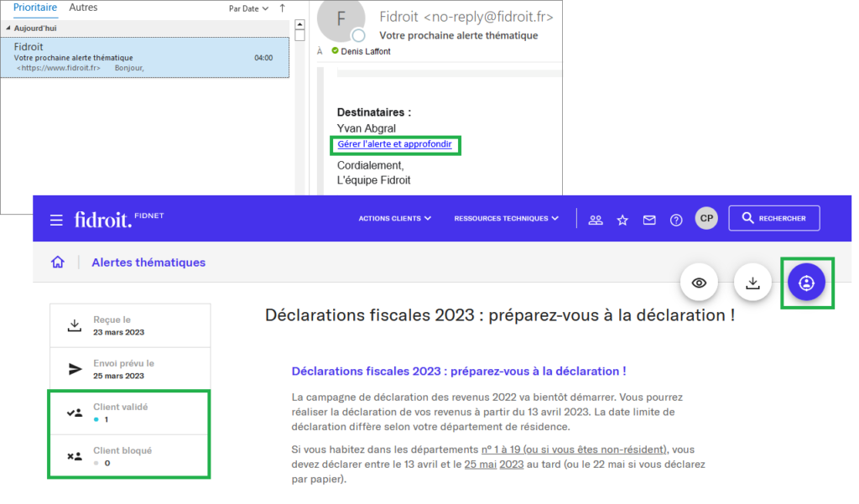
Task: Switch to the Prioritaire tab
Action: (x=35, y=8)
